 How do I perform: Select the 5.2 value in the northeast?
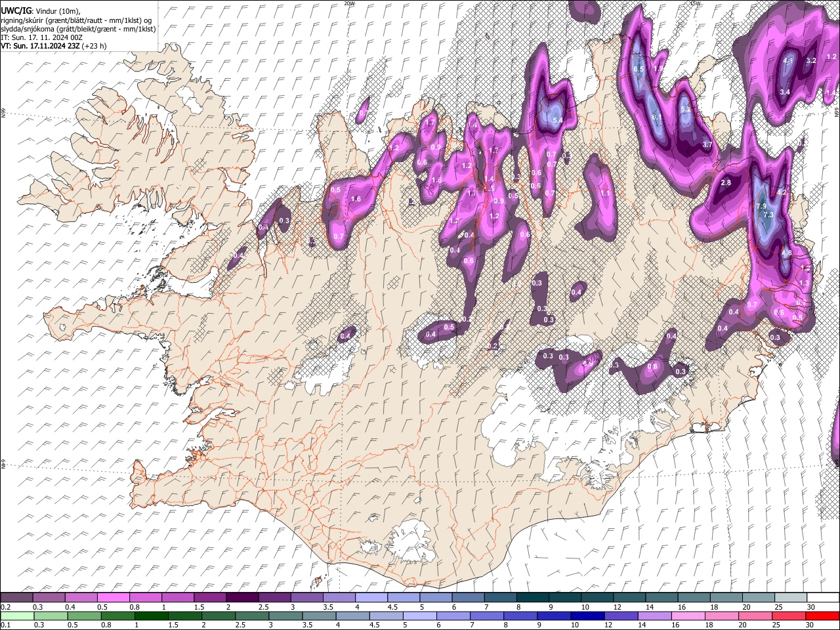pyautogui.click(x=686, y=109)
